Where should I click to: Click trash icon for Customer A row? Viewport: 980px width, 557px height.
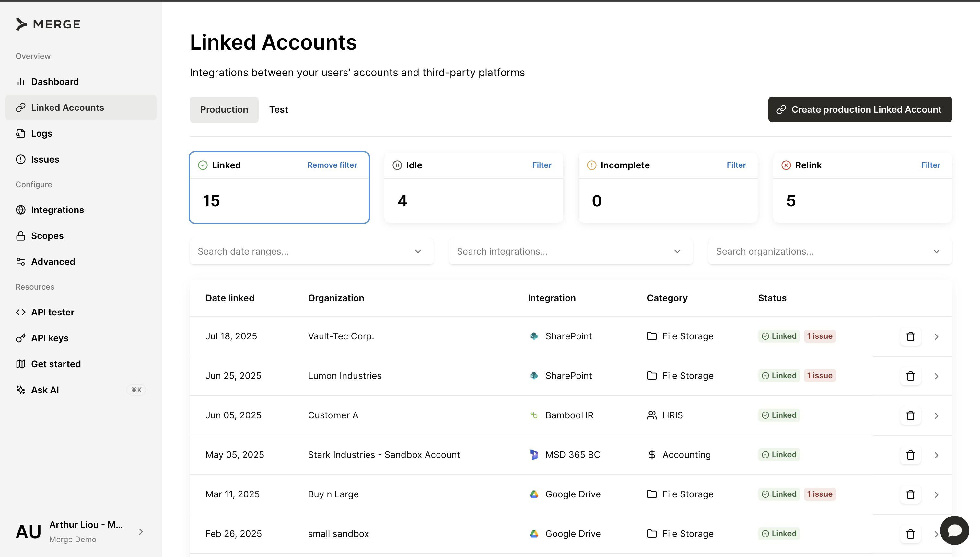[x=910, y=415]
